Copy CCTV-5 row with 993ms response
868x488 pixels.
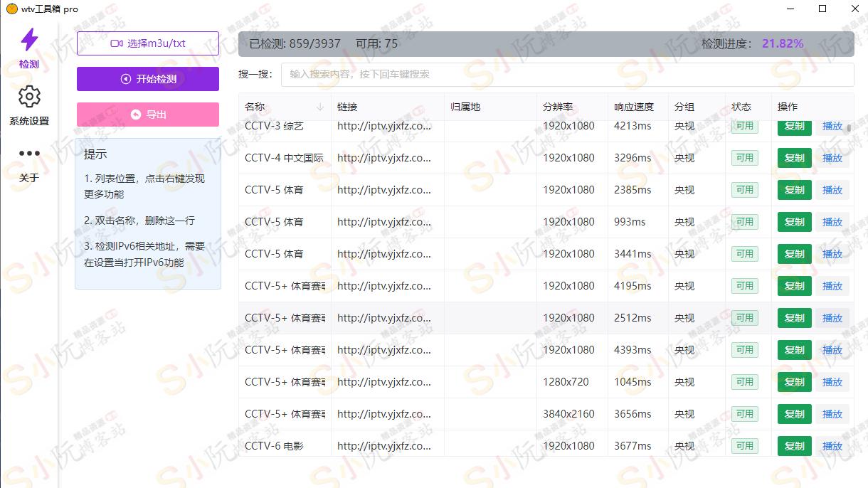(x=794, y=222)
